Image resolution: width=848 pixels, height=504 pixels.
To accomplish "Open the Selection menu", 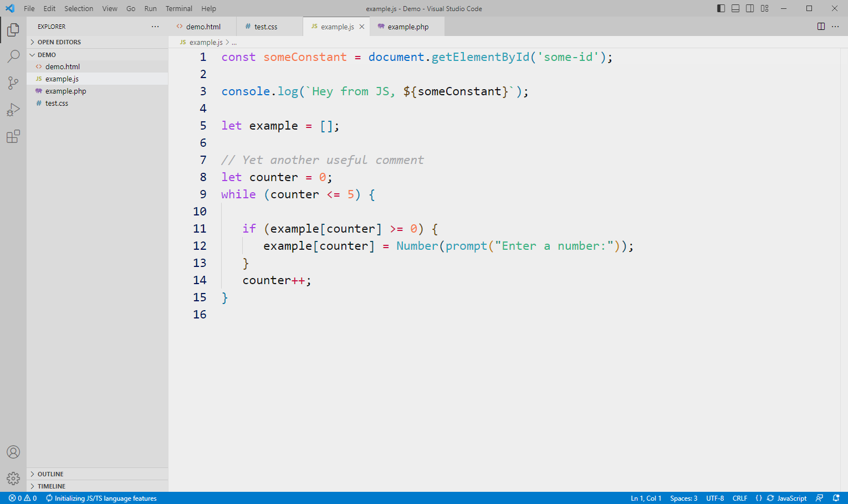I will pos(79,8).
